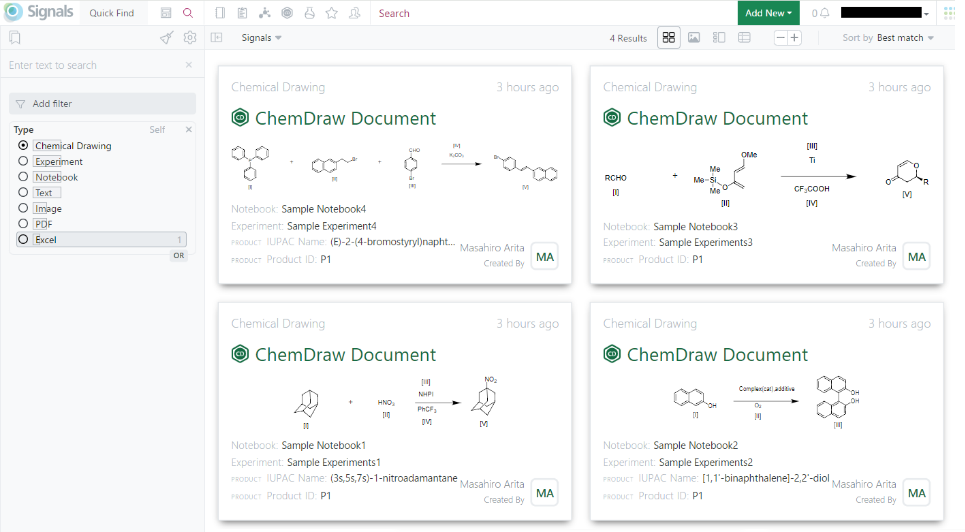The image size is (965, 532).
Task: Open the filter settings gear icon
Action: tap(189, 38)
